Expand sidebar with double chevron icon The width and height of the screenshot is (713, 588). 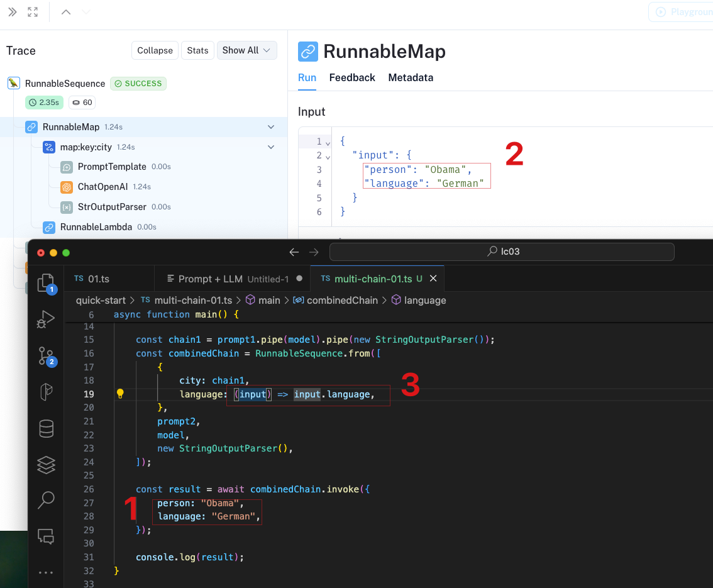click(x=13, y=12)
